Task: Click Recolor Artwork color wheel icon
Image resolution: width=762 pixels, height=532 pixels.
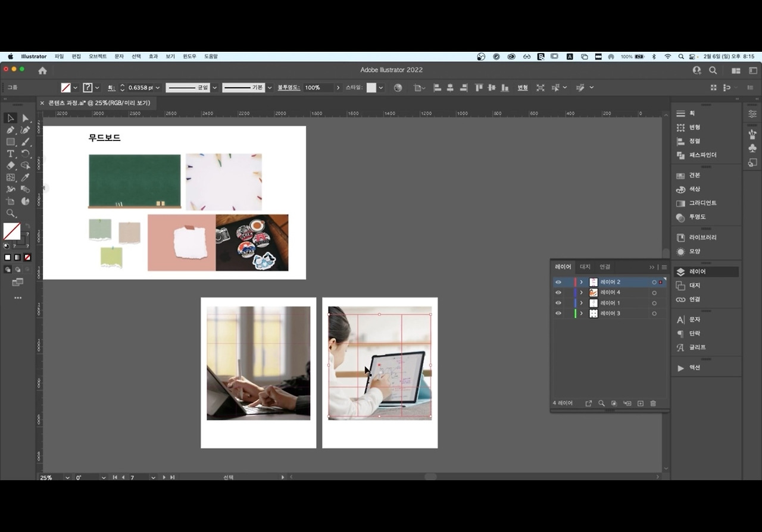Action: click(x=398, y=87)
